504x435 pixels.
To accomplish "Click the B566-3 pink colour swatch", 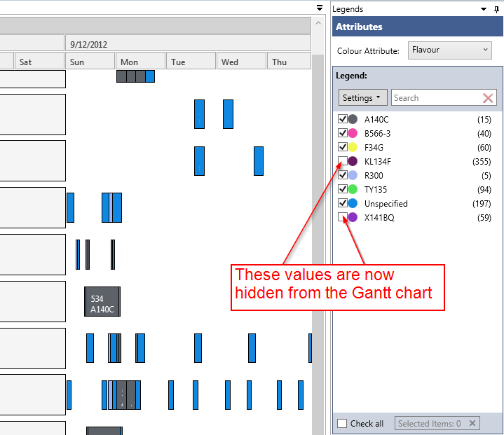I will 353,133.
